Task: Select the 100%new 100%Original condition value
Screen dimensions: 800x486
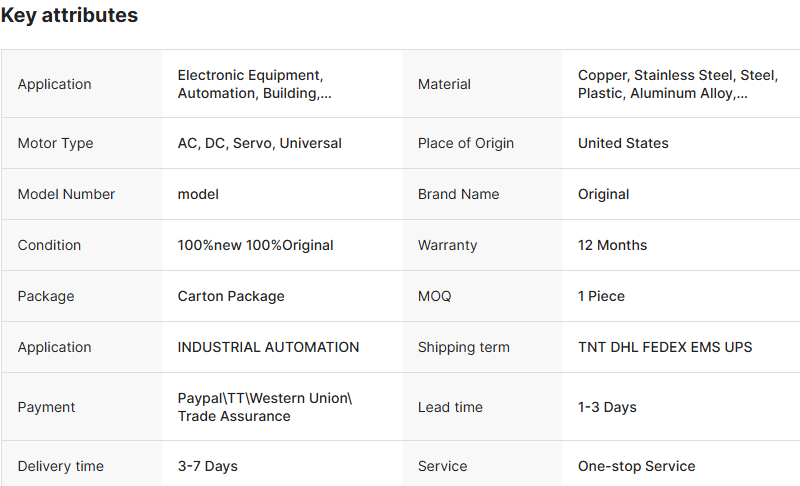Action: click(255, 245)
